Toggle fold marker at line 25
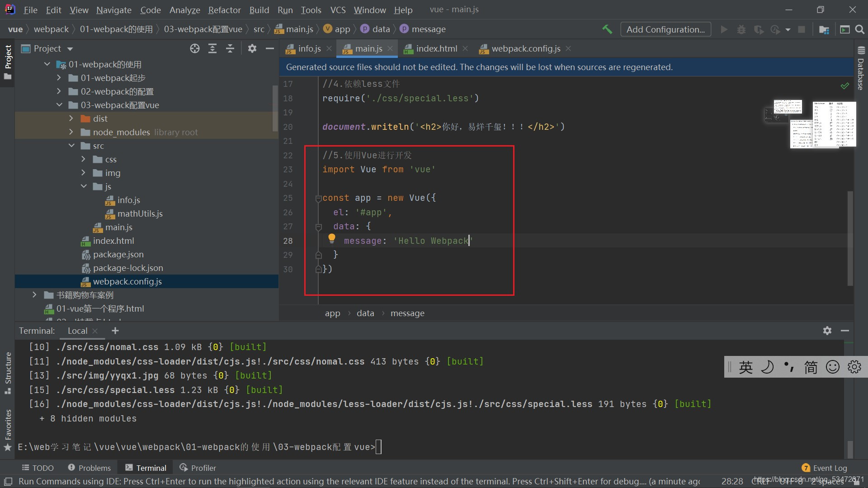868x488 pixels. click(x=318, y=198)
